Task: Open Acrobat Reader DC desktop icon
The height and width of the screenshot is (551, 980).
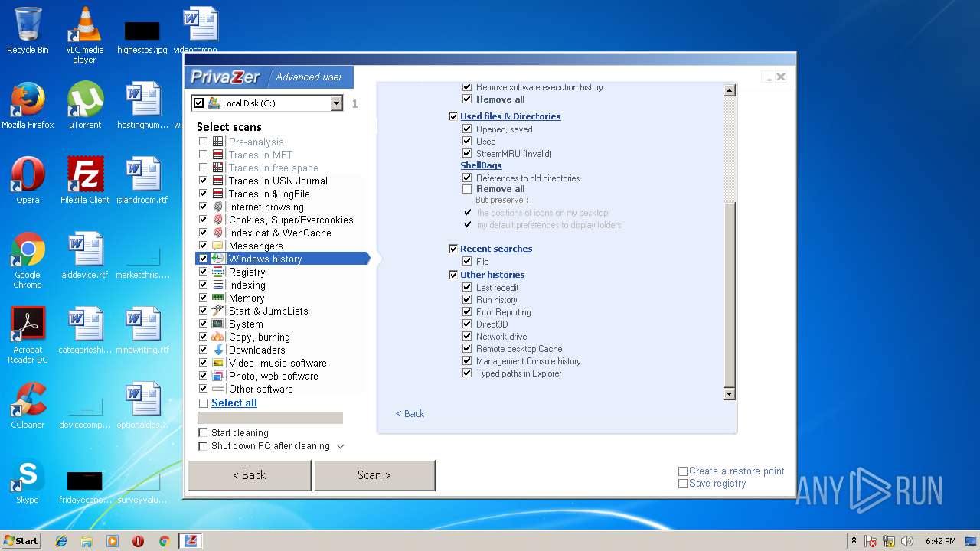Action: [28, 335]
